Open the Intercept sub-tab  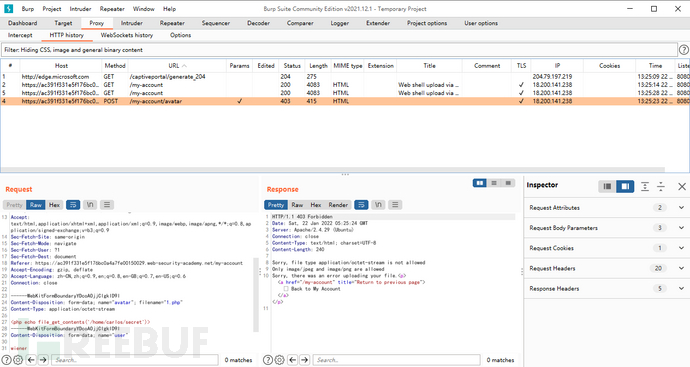coord(20,35)
